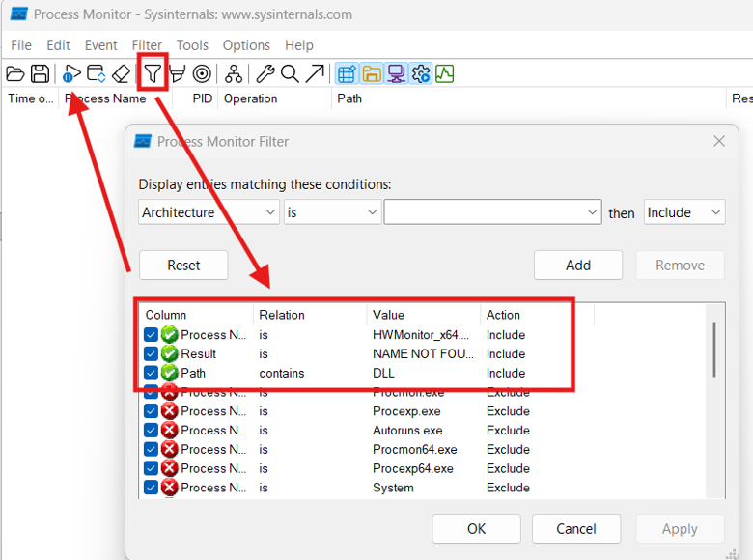Cancel the filter dialog
This screenshot has width=753, height=560.
576,529
